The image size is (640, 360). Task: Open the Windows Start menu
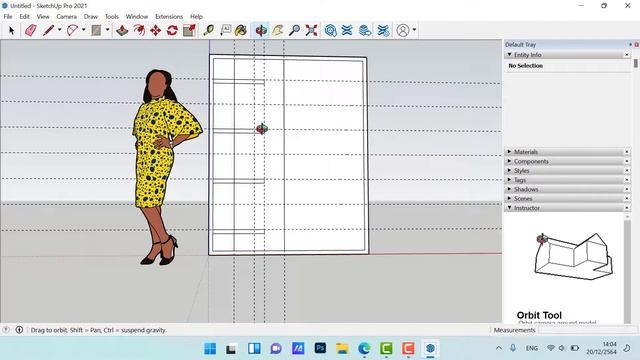[x=210, y=349]
